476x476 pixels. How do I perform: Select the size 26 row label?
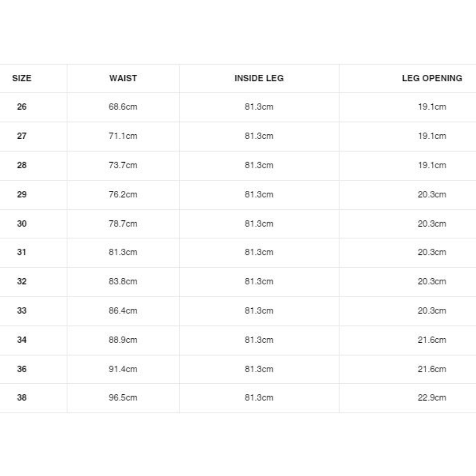point(22,107)
